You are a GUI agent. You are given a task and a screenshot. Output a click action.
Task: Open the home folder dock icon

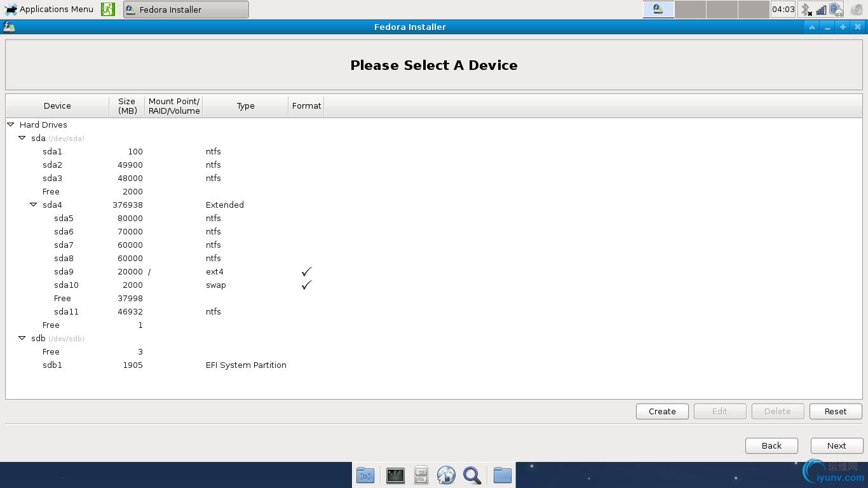pyautogui.click(x=503, y=475)
